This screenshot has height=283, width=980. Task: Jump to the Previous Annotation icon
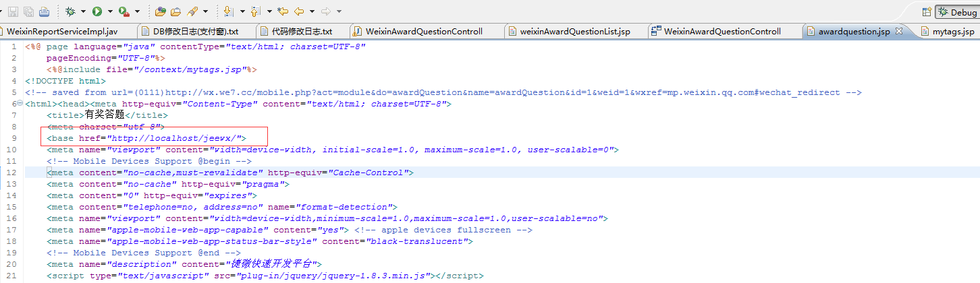pyautogui.click(x=255, y=11)
